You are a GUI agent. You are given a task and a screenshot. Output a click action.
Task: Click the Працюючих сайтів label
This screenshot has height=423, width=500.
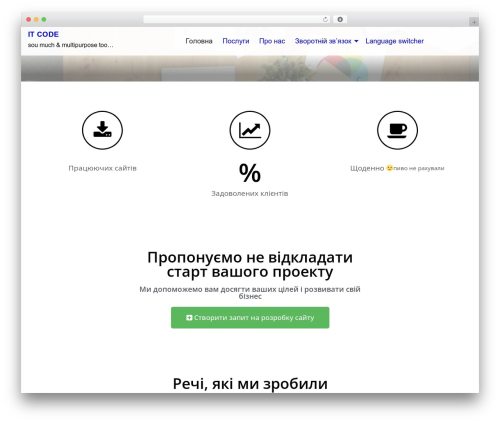[x=103, y=168]
